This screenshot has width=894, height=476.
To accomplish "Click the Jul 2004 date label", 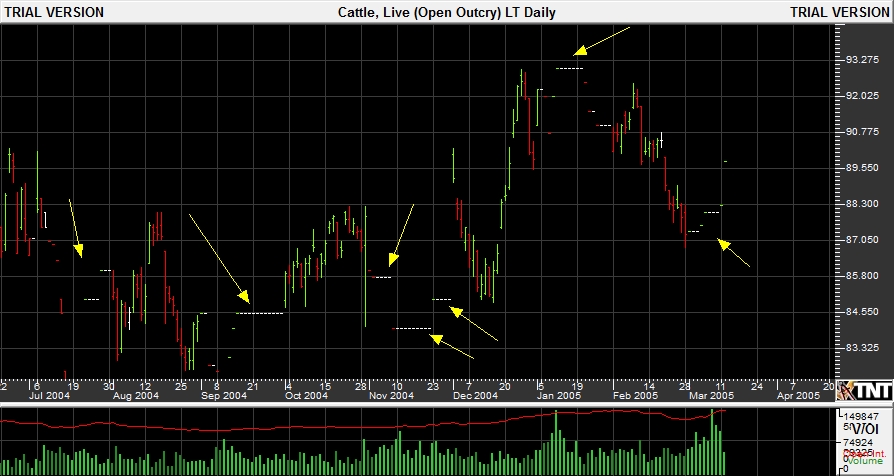I will (x=48, y=396).
